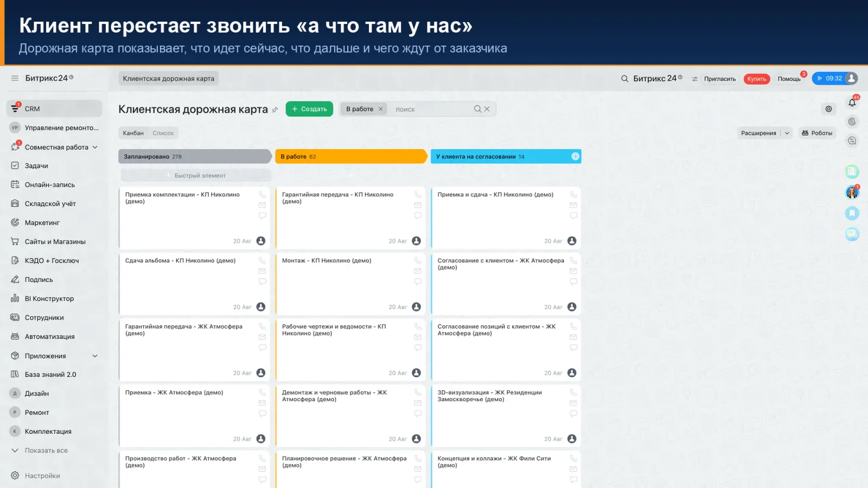Click the Автоматизация robot icon

[x=15, y=337]
